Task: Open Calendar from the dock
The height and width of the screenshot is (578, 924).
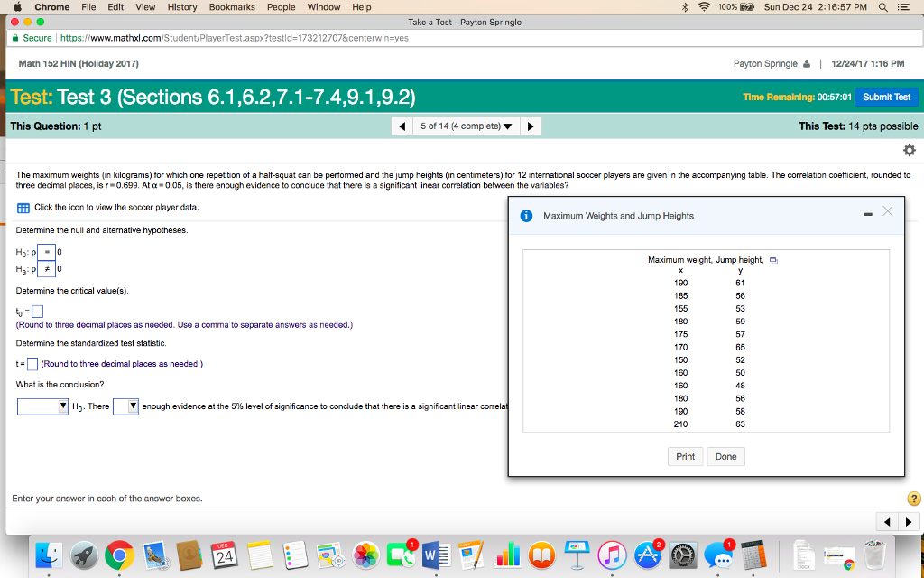Action: (225, 555)
